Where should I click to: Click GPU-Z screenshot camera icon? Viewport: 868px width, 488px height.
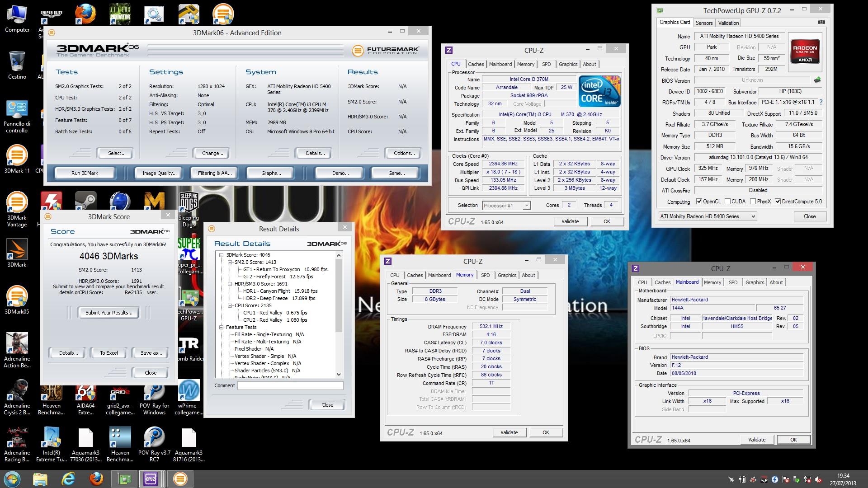pos(821,22)
